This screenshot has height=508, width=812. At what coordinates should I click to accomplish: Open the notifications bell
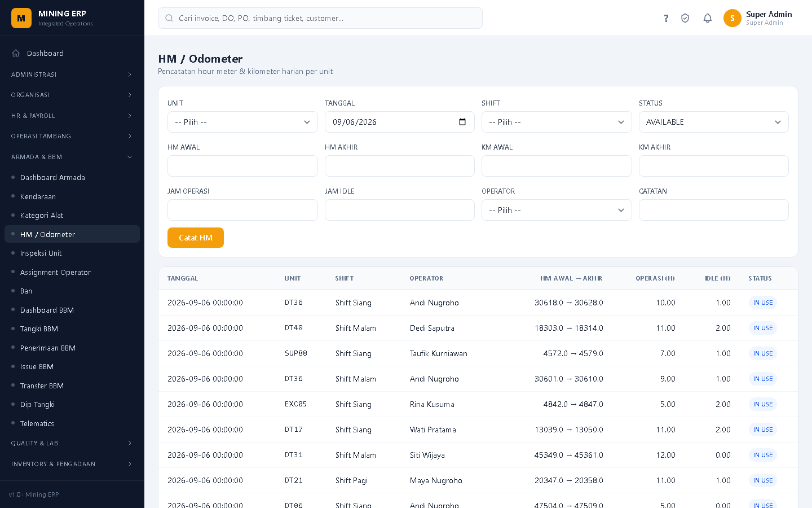coord(708,18)
